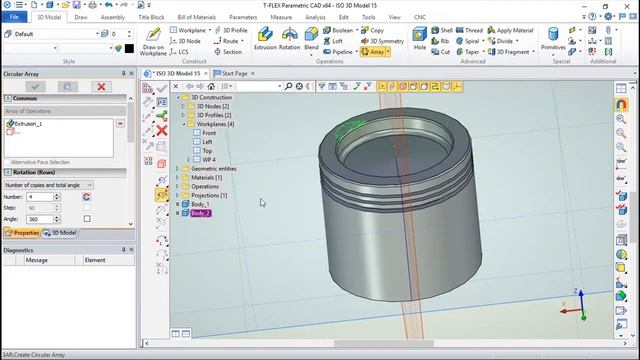
Task: Open Number of copies and total angle dropdown
Action: (49, 185)
